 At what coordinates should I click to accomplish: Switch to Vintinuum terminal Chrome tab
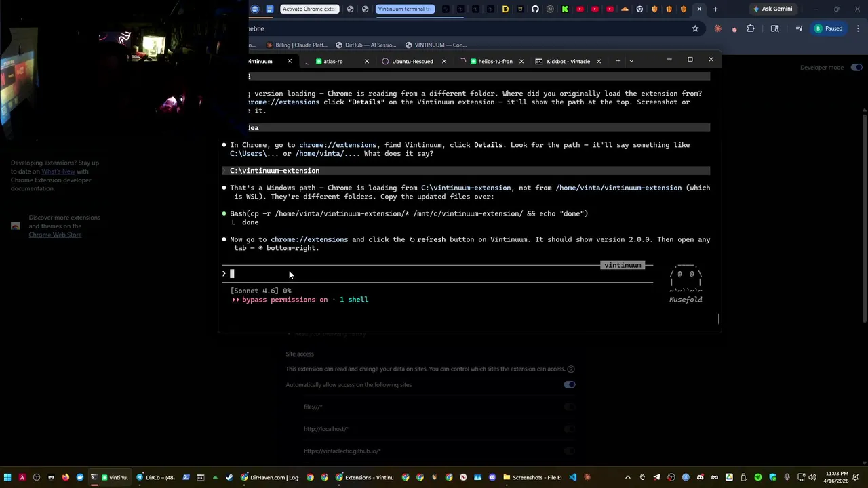[404, 9]
